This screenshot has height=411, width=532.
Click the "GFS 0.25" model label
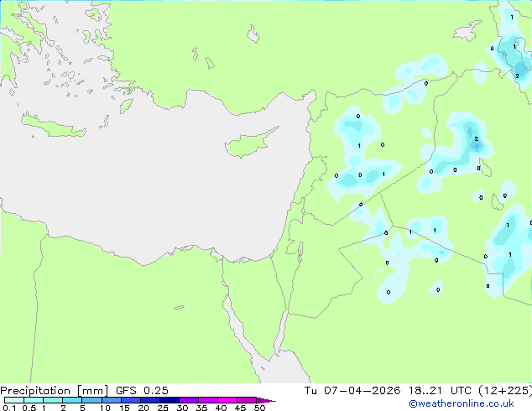click(x=142, y=391)
